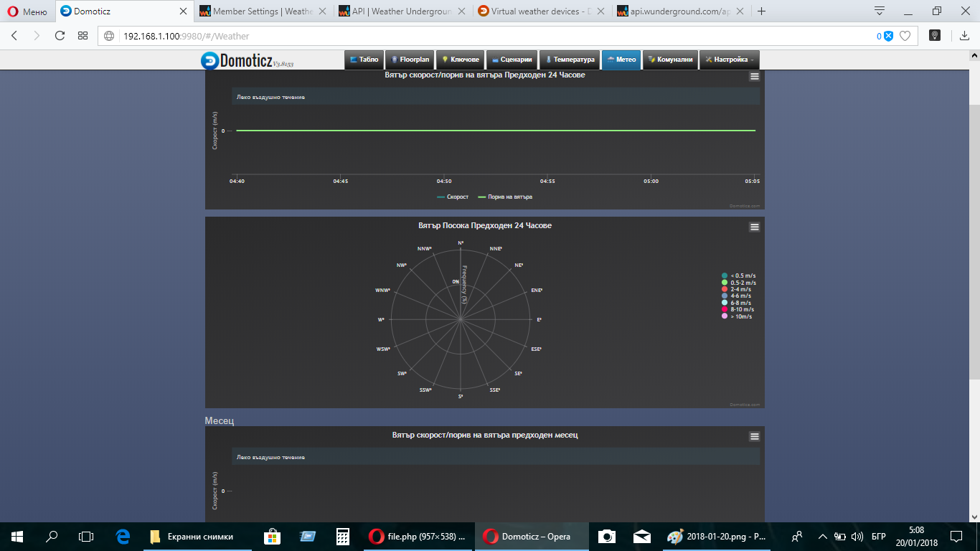The image size is (980, 551).
Task: Click the '> 10m/s' pink legend color dot
Action: pyautogui.click(x=725, y=316)
